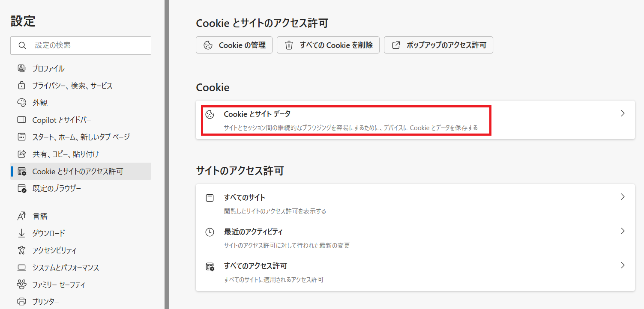The image size is (644, 309).
Task: Select 共有、コピー、貼り付け in sidebar
Action: [x=66, y=154]
